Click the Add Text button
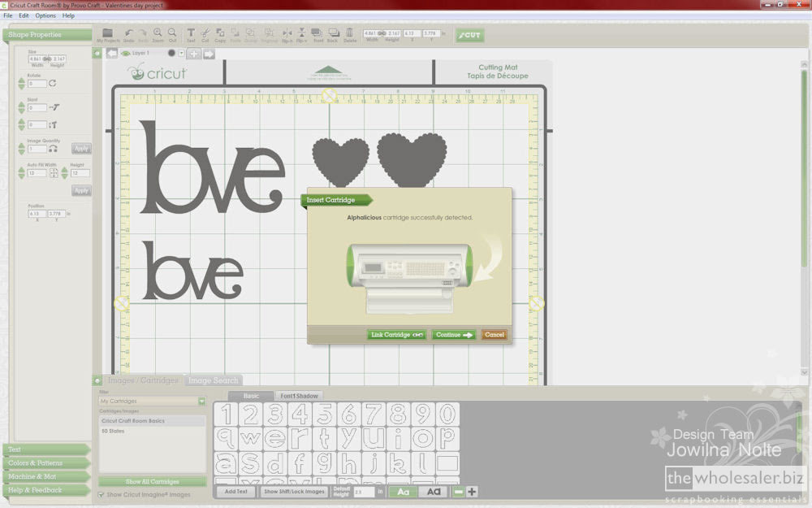812x508 pixels. point(236,492)
